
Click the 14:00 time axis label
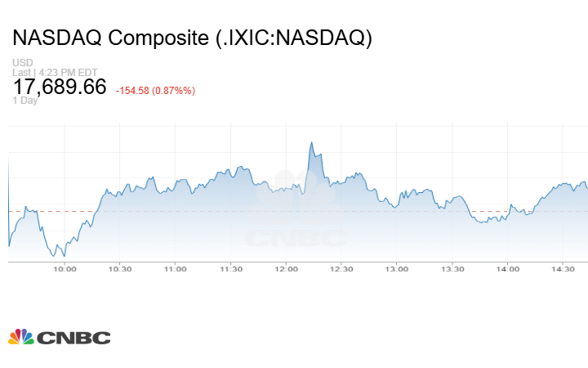pos(508,269)
